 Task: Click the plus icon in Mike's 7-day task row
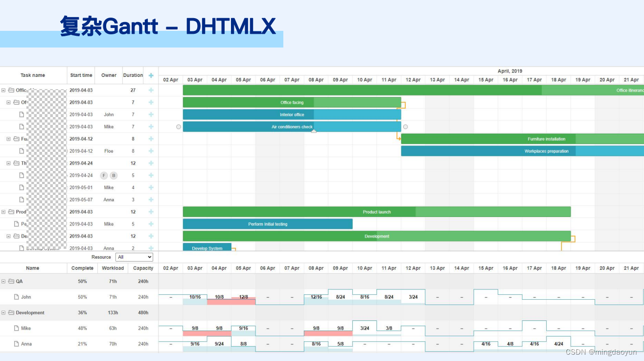151,127
